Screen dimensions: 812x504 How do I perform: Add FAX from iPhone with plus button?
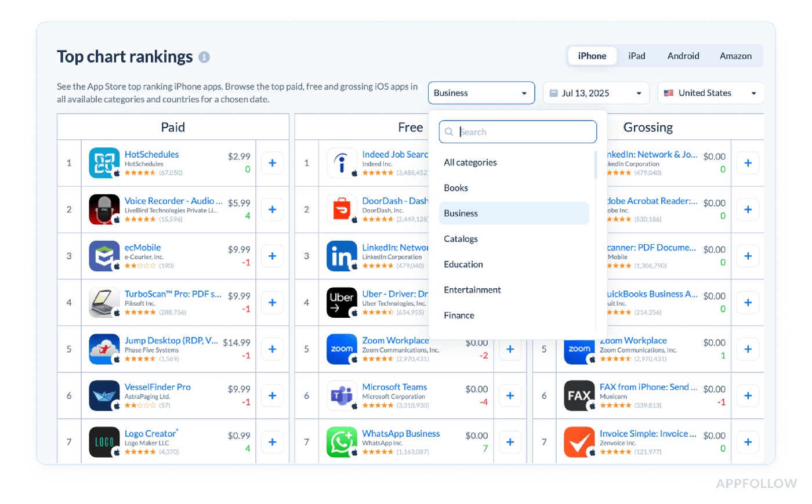tap(748, 396)
